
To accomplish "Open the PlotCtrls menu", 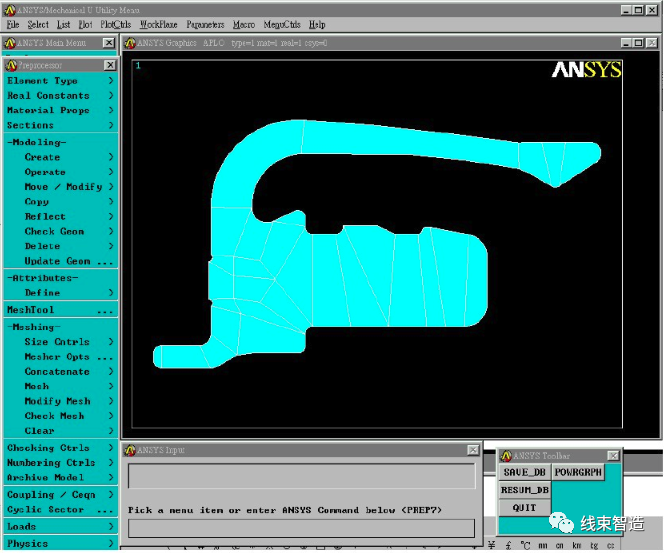I will [116, 25].
